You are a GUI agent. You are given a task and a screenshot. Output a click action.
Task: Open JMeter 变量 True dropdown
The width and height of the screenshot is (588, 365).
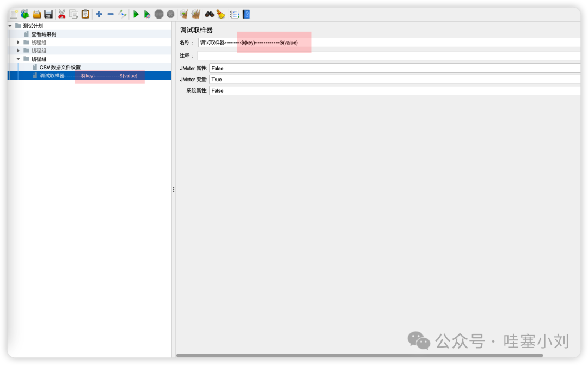[x=395, y=80]
